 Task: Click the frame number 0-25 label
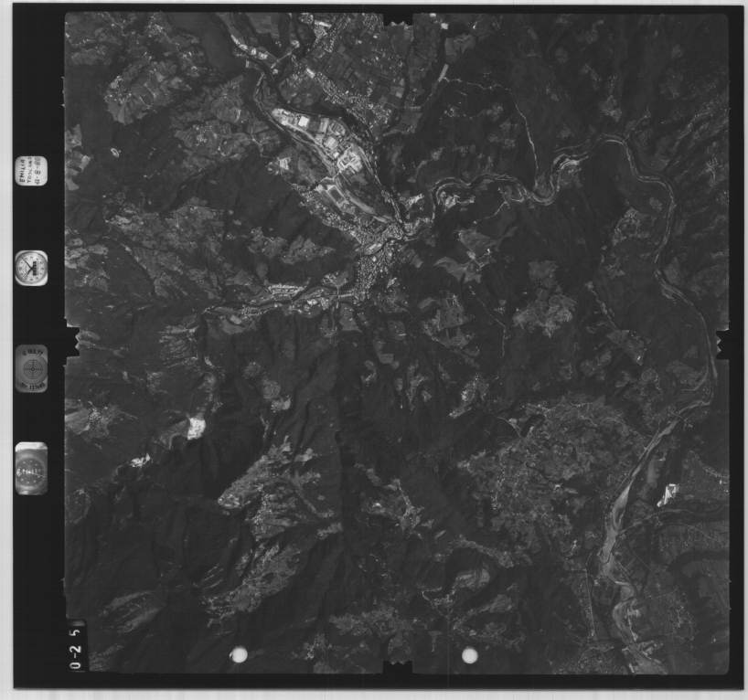(x=80, y=645)
